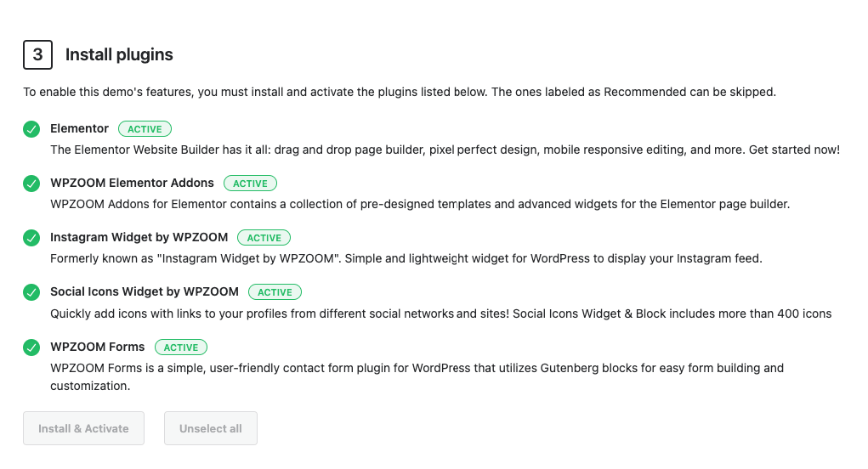Toggle the Social Icons Widget checkmark
Screen dimensions: 868x469
(x=31, y=292)
